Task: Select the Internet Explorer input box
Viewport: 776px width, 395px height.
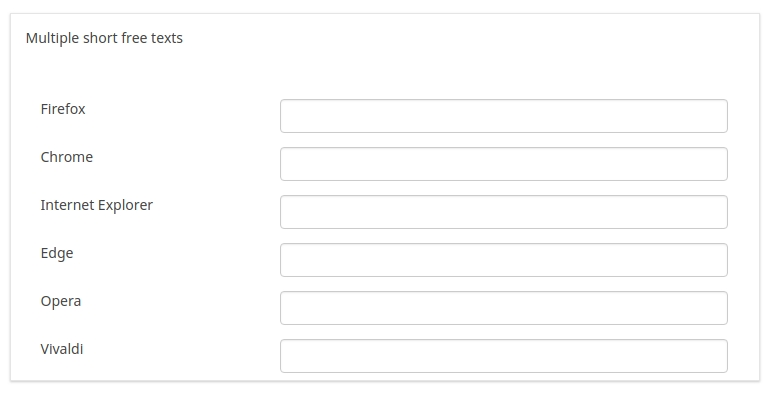Action: [x=504, y=212]
